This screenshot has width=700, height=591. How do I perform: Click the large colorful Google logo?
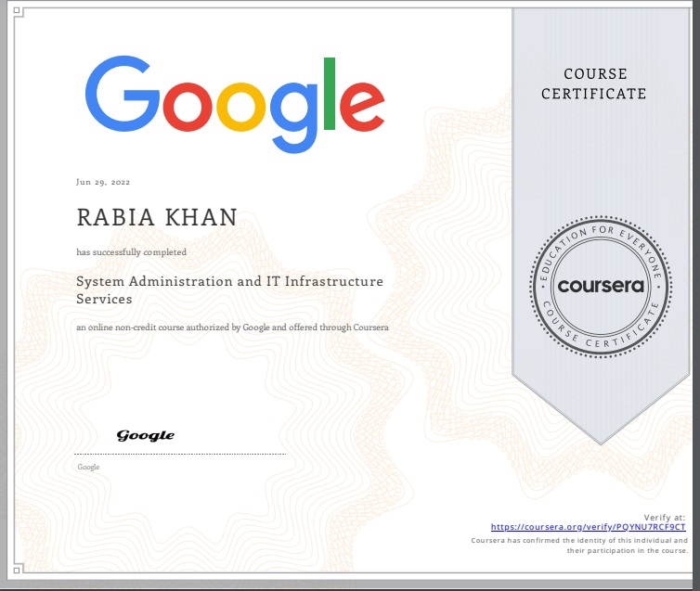point(235,104)
